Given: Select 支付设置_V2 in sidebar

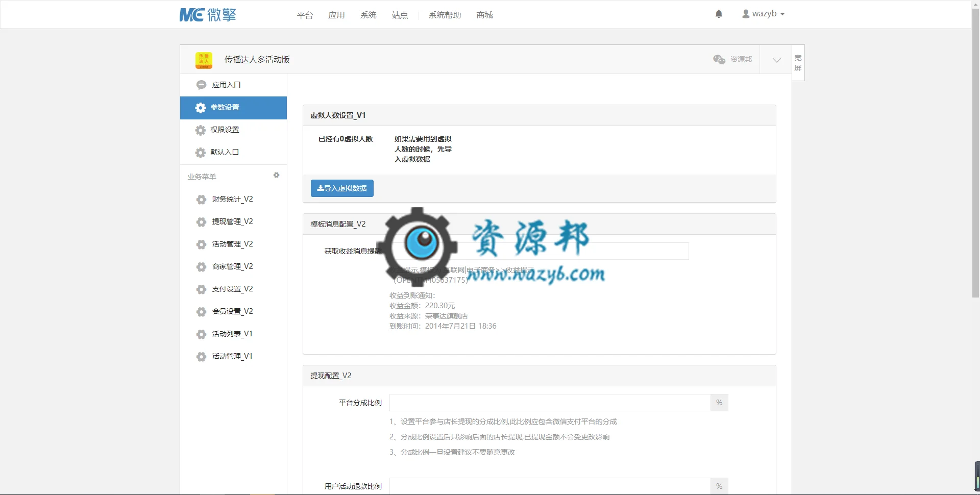Looking at the screenshot, I should click(x=233, y=289).
